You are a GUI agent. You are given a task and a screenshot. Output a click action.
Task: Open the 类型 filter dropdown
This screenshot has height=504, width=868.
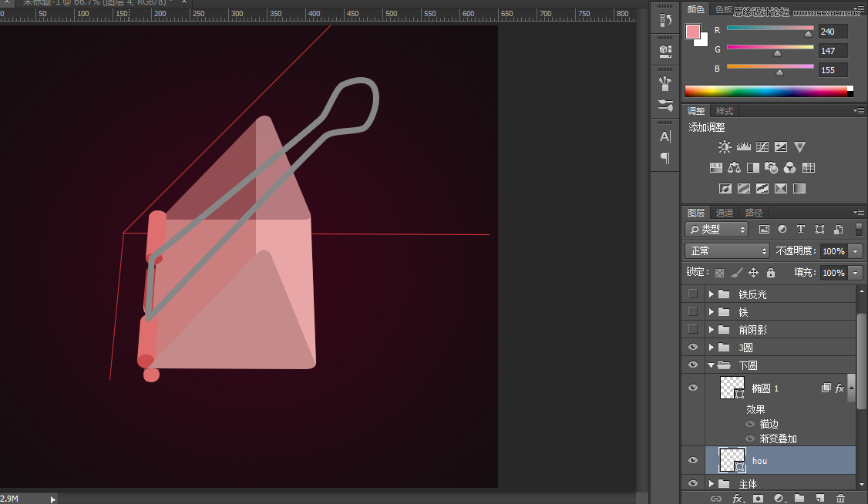click(x=718, y=229)
